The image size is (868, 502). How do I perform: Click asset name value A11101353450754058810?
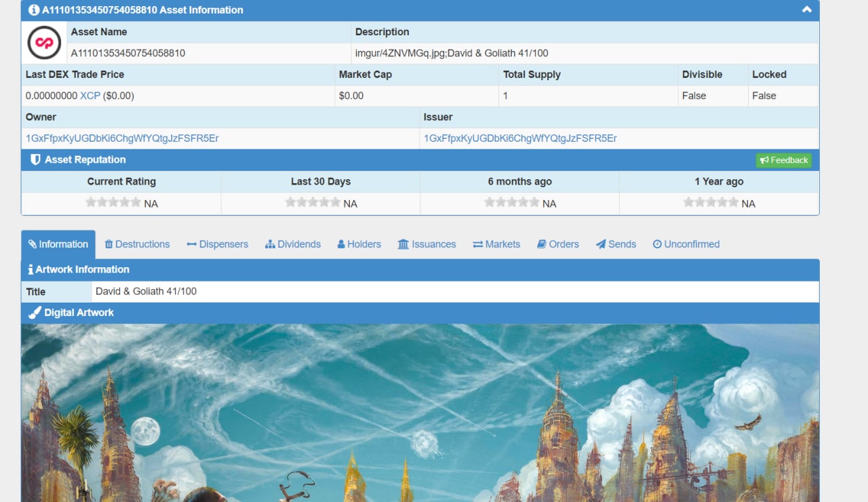128,53
